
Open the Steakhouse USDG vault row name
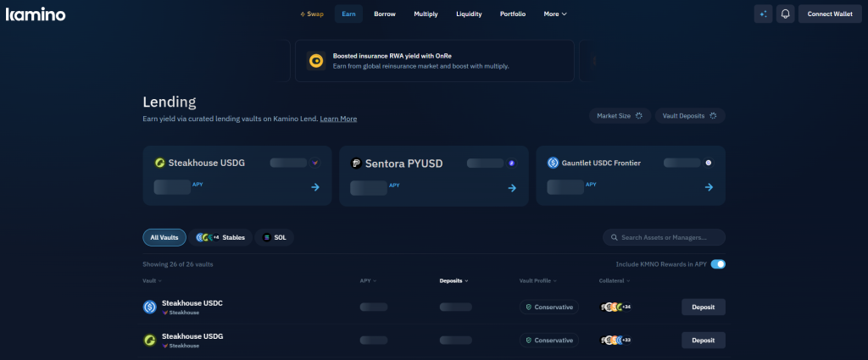tap(192, 336)
